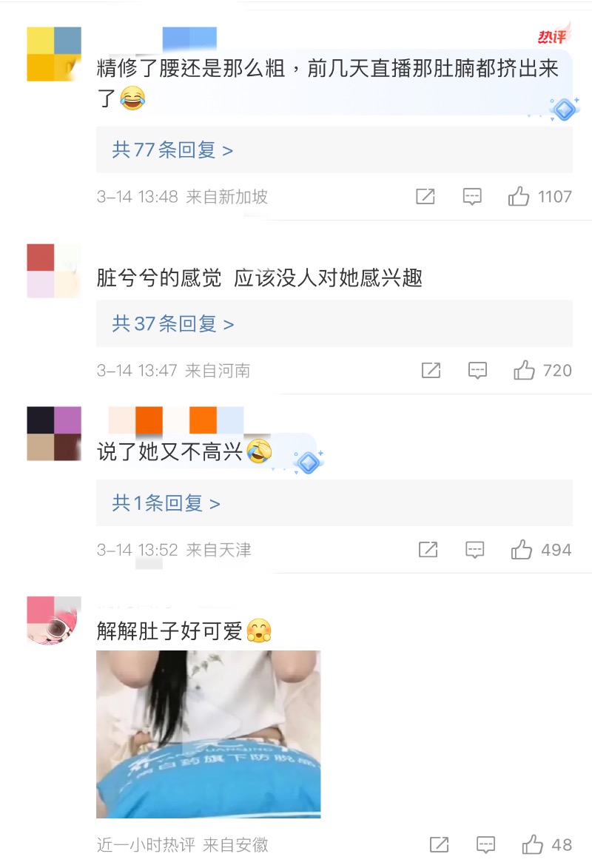Image resolution: width=592 pixels, height=868 pixels.
Task: Open pink cartoon avatar profile
Action: [54, 621]
